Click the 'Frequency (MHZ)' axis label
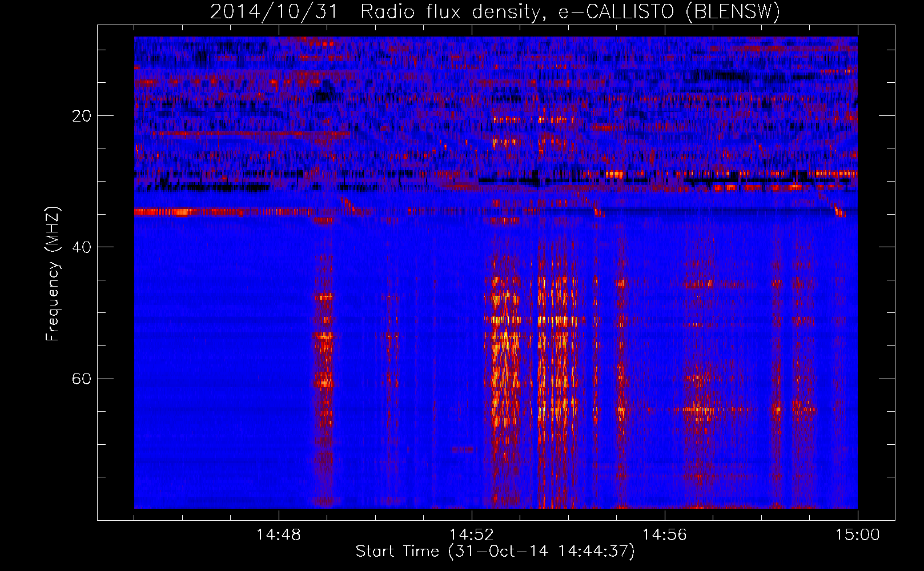The image size is (924, 571). (53, 274)
